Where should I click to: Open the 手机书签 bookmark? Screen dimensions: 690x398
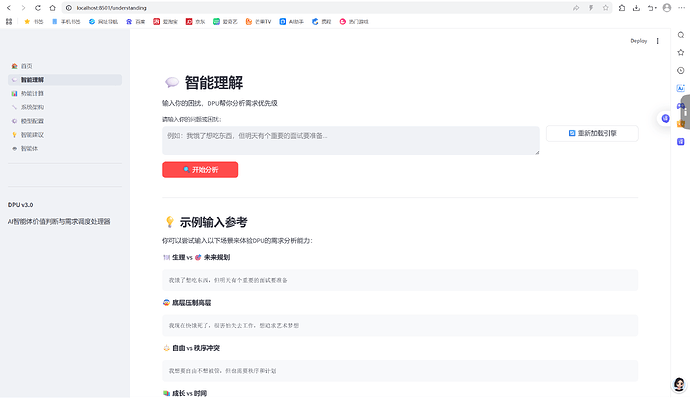(66, 22)
